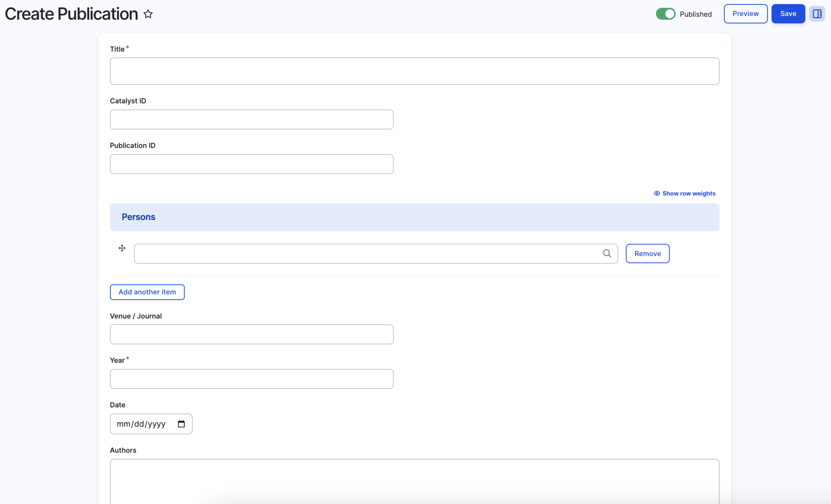This screenshot has width=831, height=504.
Task: Click the Persons autocomplete field
Action: (x=366, y=254)
